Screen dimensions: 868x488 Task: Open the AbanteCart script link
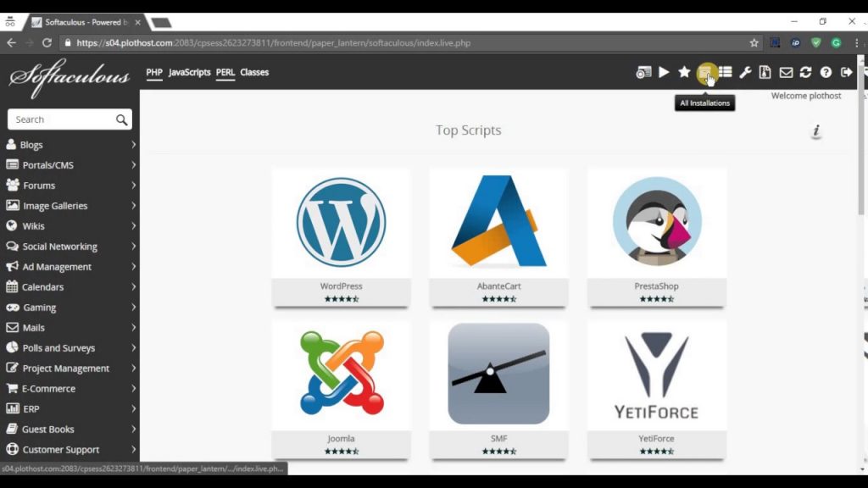coord(498,286)
